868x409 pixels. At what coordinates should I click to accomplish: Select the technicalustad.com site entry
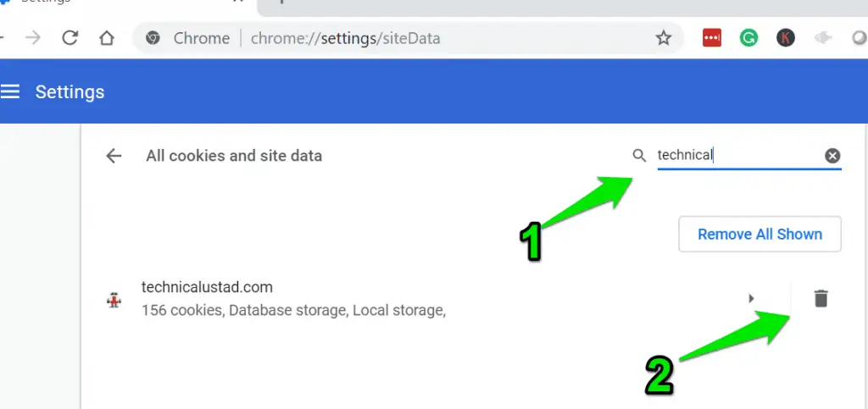420,299
